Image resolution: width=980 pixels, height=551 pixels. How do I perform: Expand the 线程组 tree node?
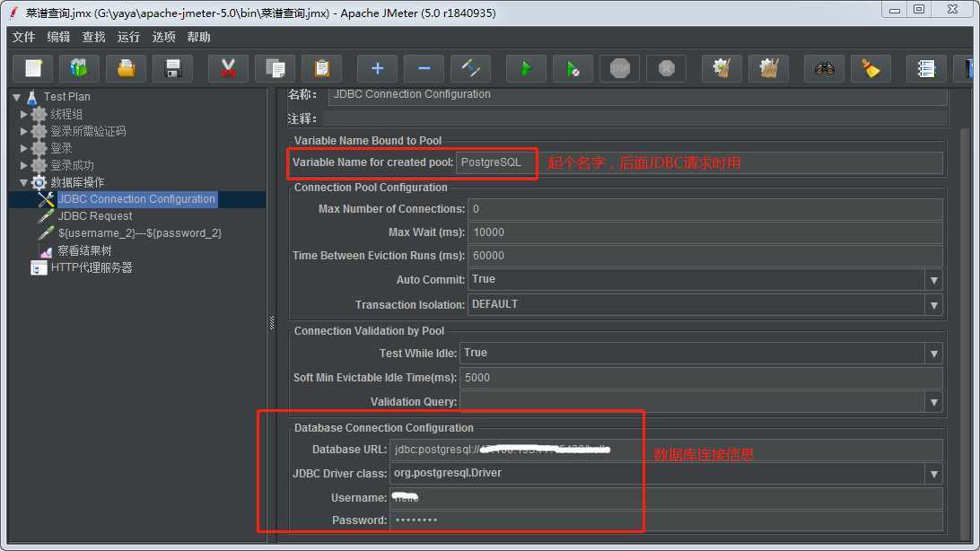tap(23, 114)
